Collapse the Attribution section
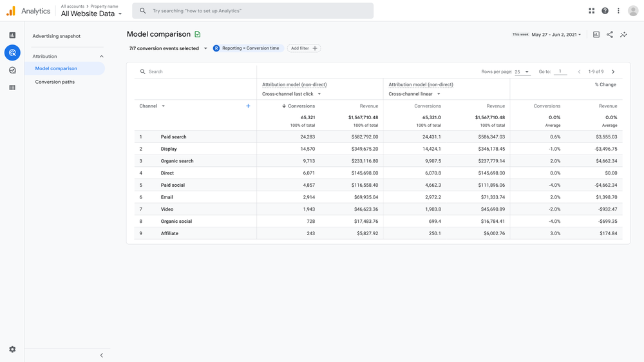This screenshot has width=644, height=362. (101, 57)
